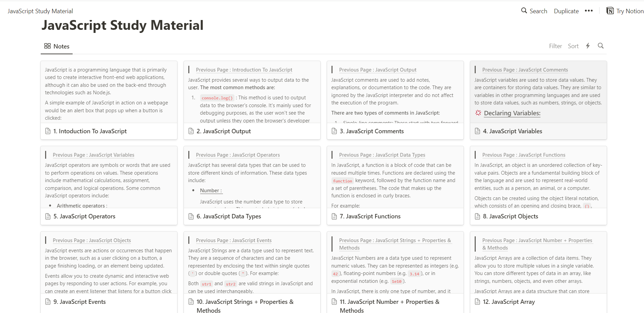The image size is (644, 313).
Task: Click page icon for JavaScript Objects card
Action: 477,216
